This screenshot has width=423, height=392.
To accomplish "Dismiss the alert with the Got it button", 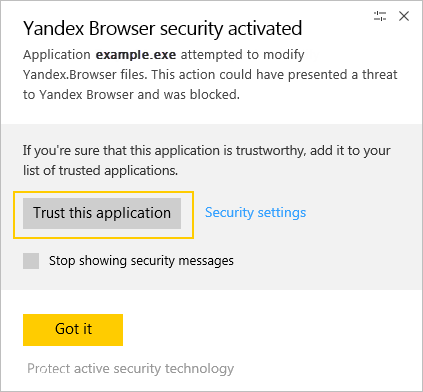I will (73, 330).
